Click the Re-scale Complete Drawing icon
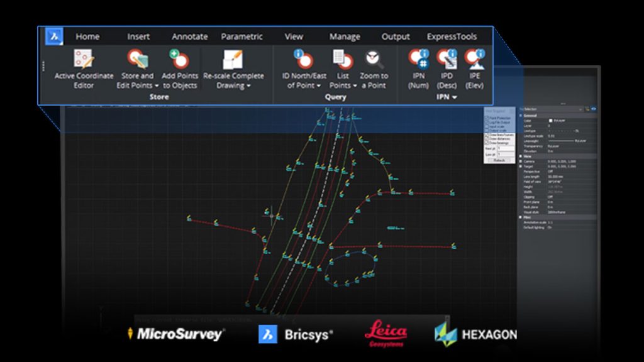Viewport: 644px width, 362px height. pos(233,60)
